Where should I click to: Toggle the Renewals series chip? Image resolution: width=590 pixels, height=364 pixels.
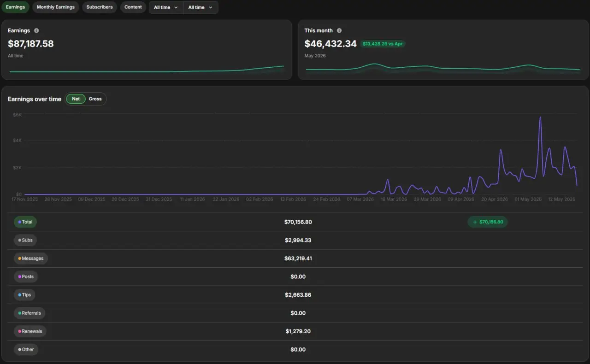pos(30,331)
